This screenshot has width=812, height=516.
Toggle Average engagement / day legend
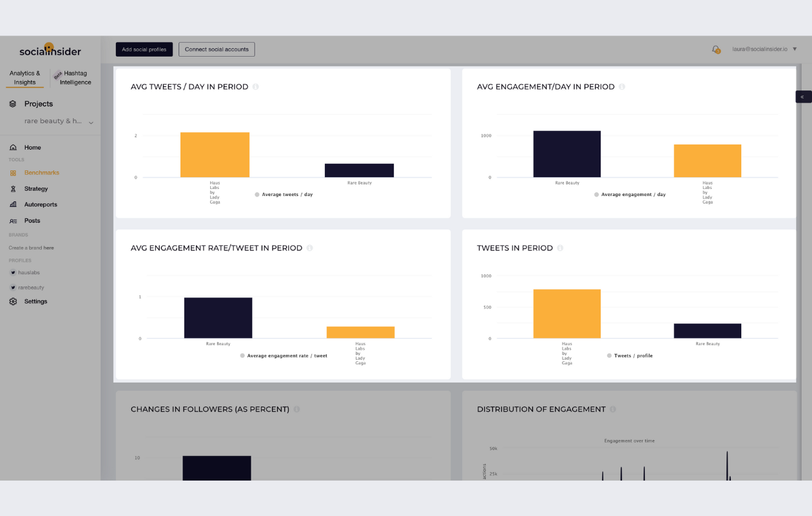pos(630,194)
